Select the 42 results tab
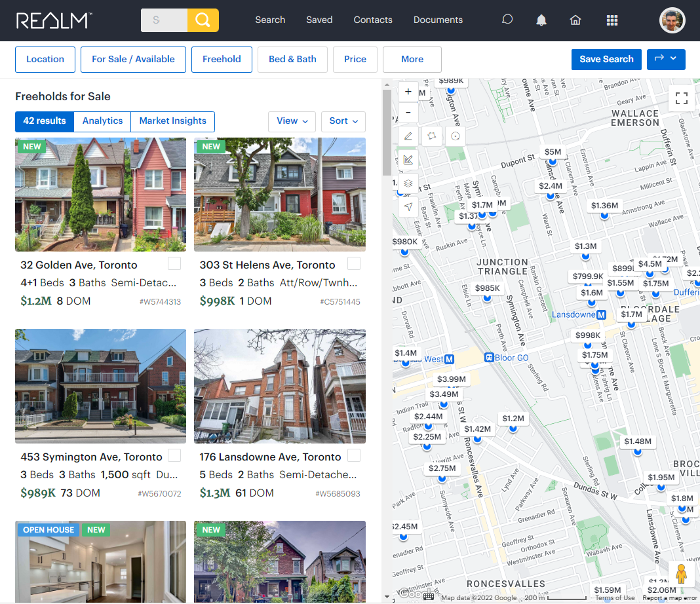700x604 pixels. (44, 121)
